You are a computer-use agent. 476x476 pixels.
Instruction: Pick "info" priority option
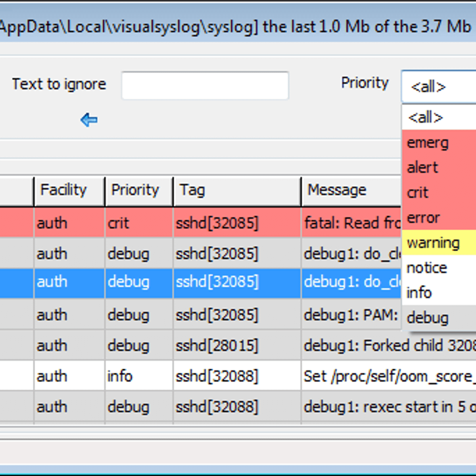point(419,293)
